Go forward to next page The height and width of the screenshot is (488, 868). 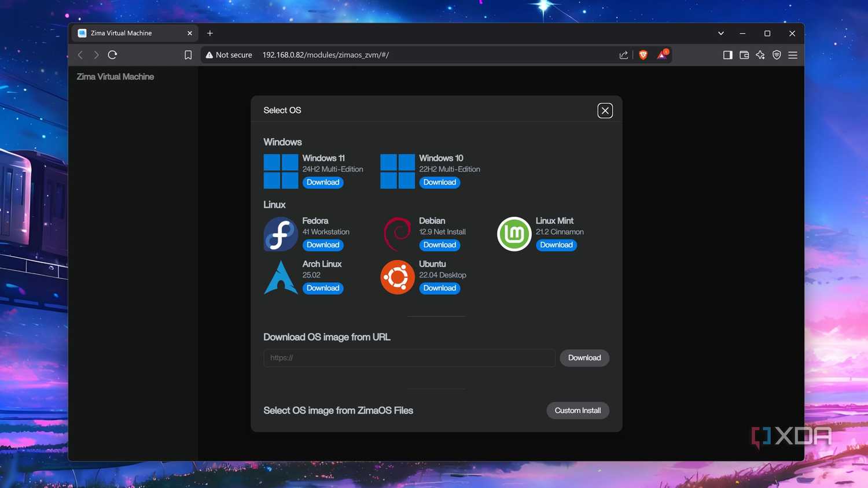point(97,55)
